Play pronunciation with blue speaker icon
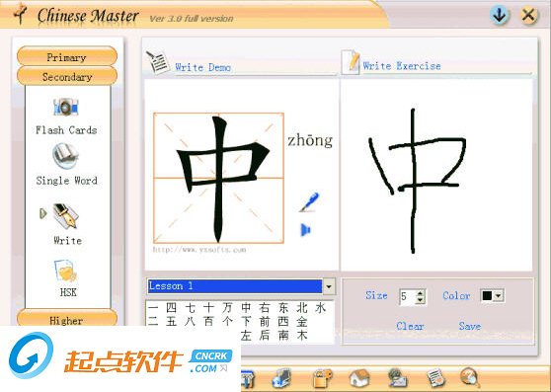The height and width of the screenshot is (392, 551). tap(305, 230)
